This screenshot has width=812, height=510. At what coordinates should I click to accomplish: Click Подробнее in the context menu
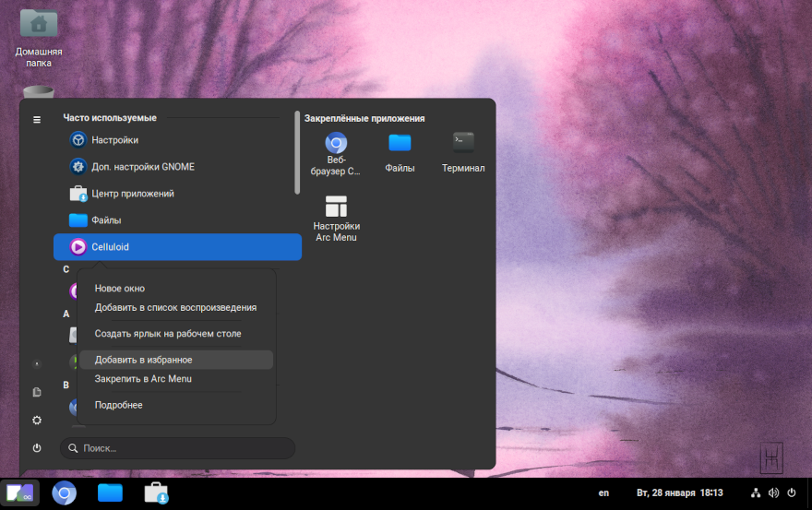coord(119,405)
